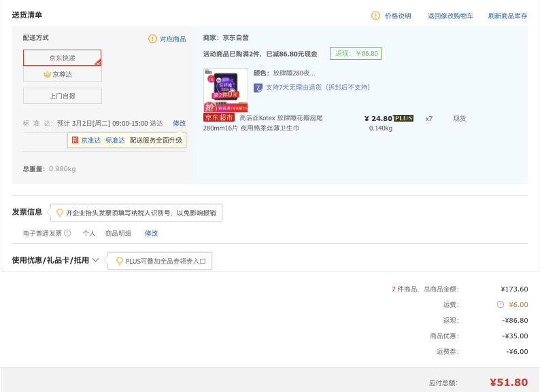Viewport: 542px width, 392px height.
Task: Open the 高洁丝Kotex product title
Action: point(262,123)
